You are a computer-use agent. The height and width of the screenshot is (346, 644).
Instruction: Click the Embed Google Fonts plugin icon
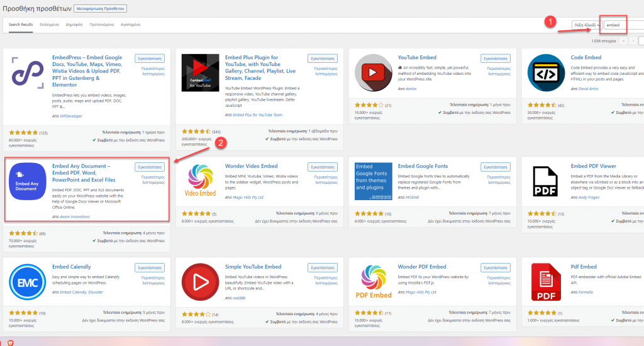click(374, 181)
